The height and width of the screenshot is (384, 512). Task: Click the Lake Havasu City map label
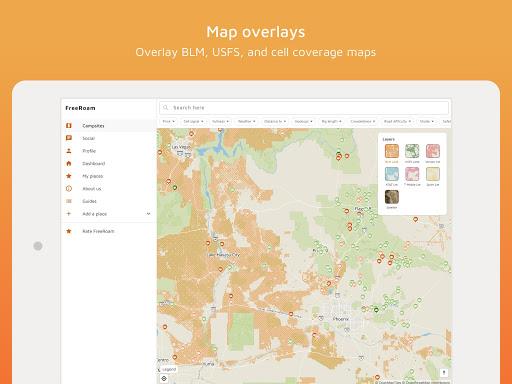(x=224, y=255)
